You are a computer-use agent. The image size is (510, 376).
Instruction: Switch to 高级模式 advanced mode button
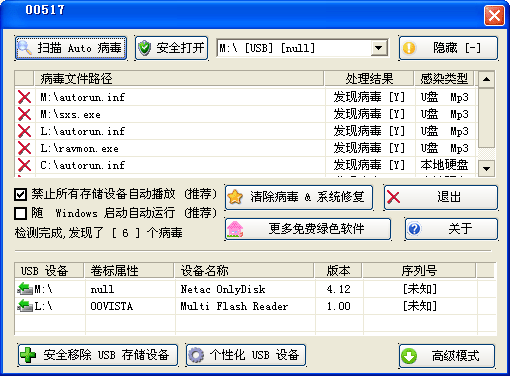point(447,356)
